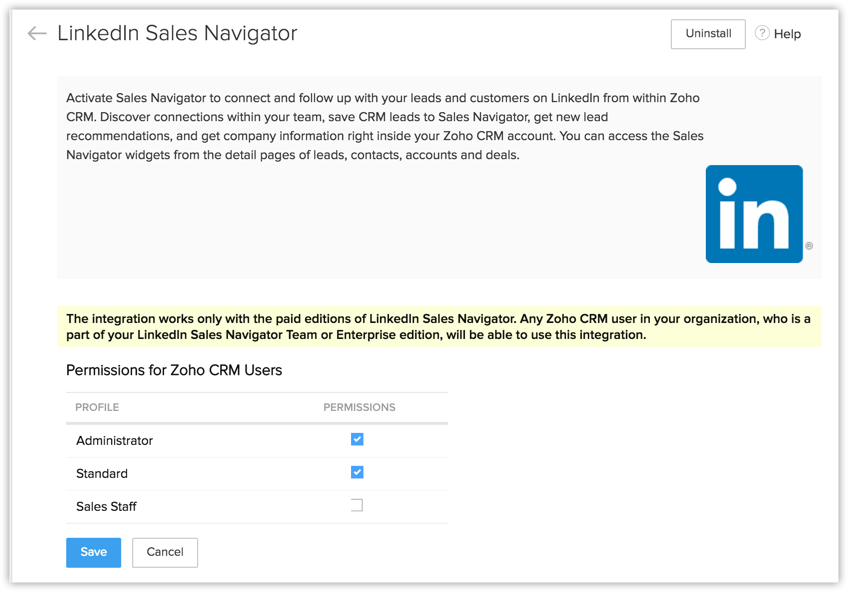Screen dimensions: 848x592
Task: Click the registered trademark symbol beside the logo
Action: click(x=809, y=246)
